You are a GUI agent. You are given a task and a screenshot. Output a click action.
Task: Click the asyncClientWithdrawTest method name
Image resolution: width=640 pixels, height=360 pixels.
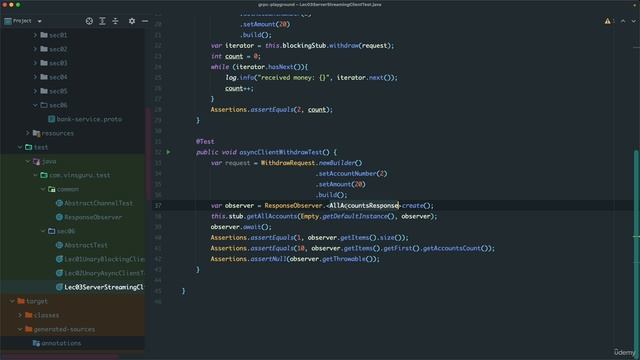click(280, 152)
